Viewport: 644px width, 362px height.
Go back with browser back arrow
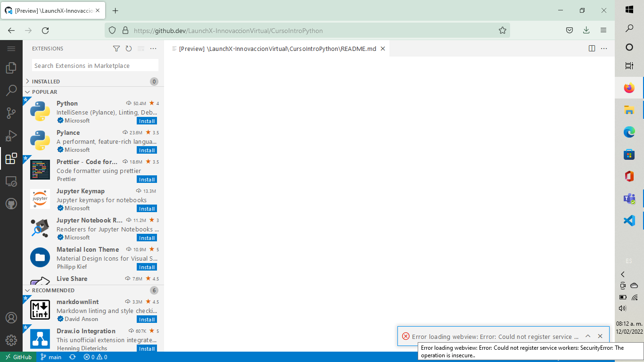click(x=11, y=30)
